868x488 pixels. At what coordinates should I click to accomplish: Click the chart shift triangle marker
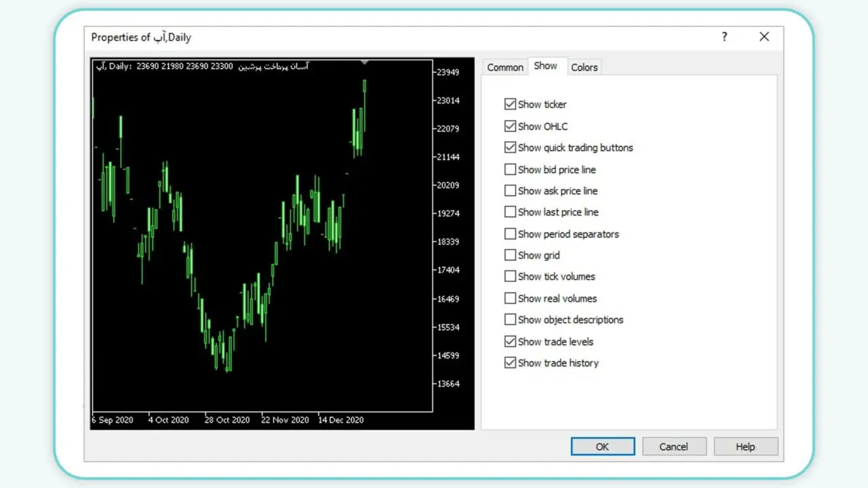(x=365, y=62)
